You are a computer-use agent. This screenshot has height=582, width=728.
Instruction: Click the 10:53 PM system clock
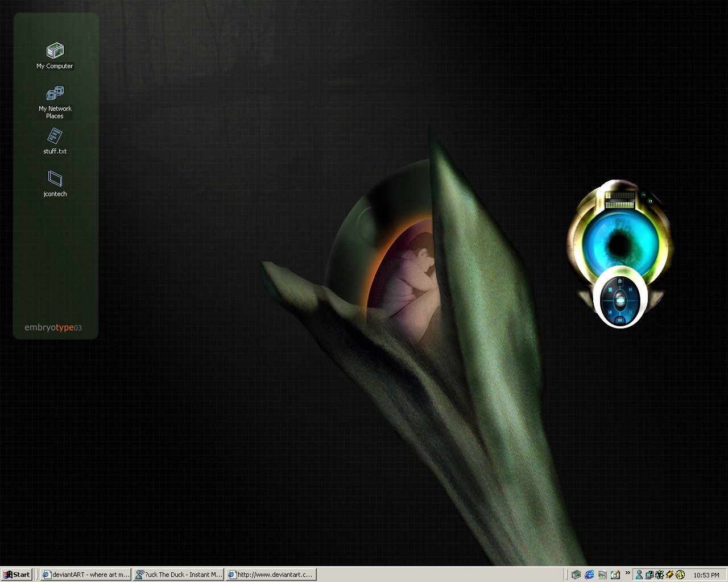point(706,575)
